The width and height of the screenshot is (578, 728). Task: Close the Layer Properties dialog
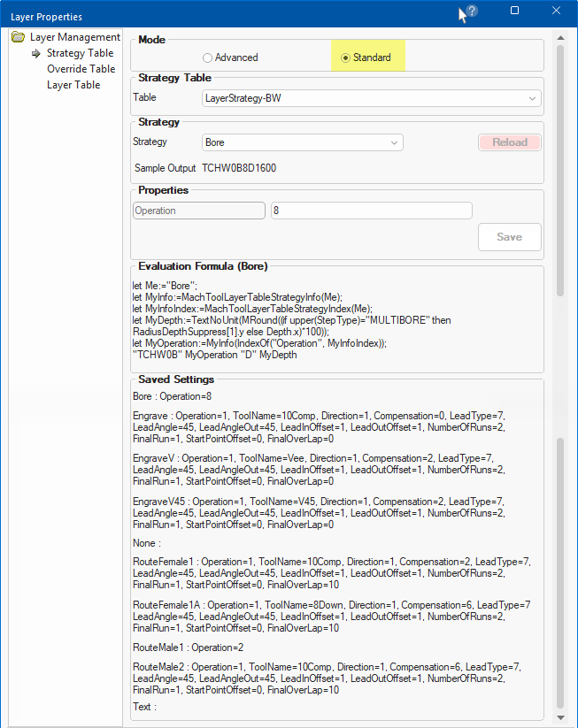click(x=556, y=11)
